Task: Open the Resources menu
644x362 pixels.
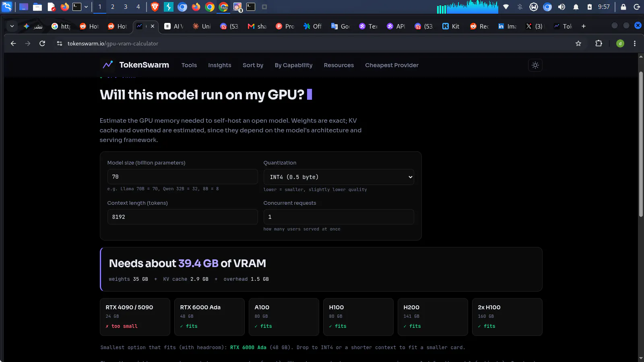Action: pyautogui.click(x=339, y=65)
